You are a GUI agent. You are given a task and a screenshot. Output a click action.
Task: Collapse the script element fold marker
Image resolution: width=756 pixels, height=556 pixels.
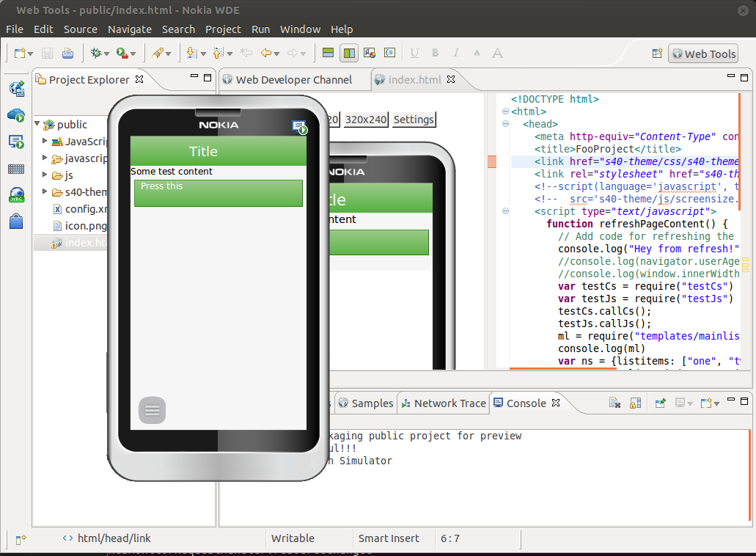pyautogui.click(x=505, y=211)
